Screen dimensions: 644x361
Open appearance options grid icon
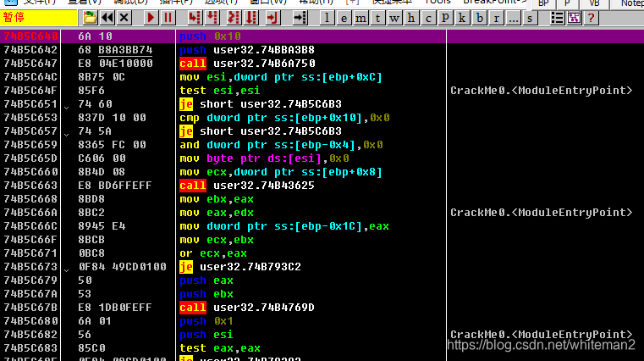(x=574, y=18)
